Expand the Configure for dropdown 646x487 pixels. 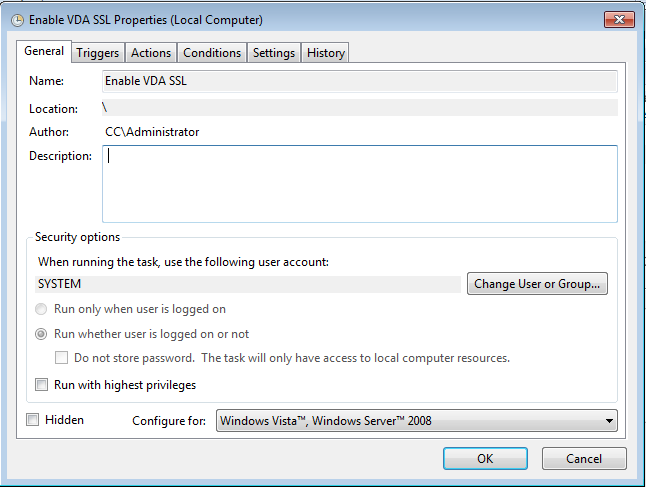(416, 421)
